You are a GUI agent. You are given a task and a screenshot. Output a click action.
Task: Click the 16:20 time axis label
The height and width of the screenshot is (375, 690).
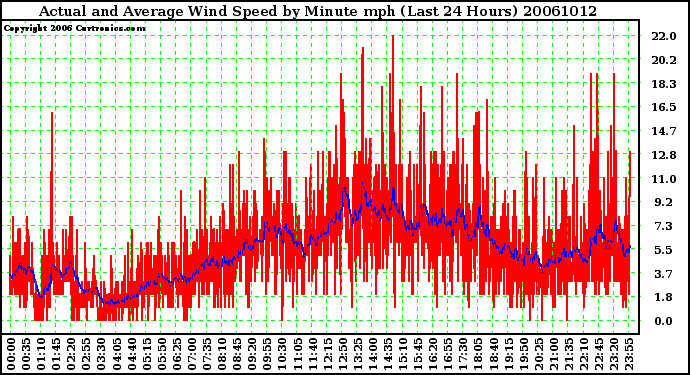pos(433,354)
